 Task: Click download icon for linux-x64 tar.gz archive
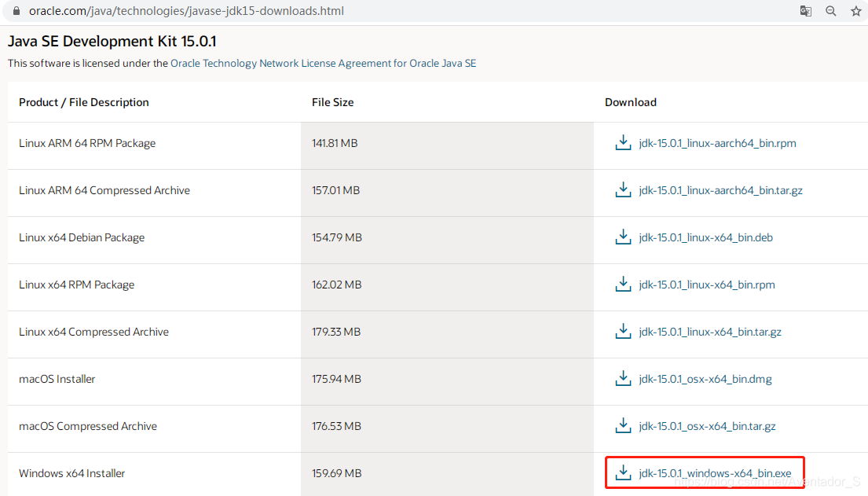point(623,332)
